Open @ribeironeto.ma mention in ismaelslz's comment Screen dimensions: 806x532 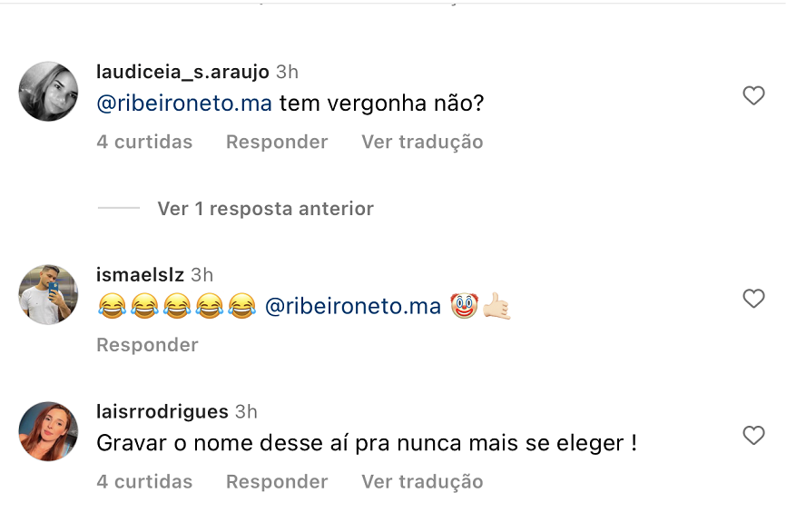(x=353, y=307)
